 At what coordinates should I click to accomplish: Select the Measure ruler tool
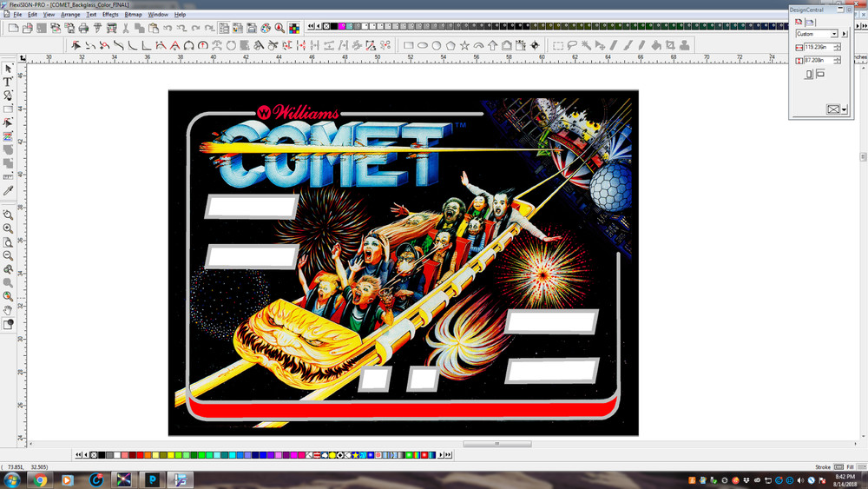[x=8, y=176]
